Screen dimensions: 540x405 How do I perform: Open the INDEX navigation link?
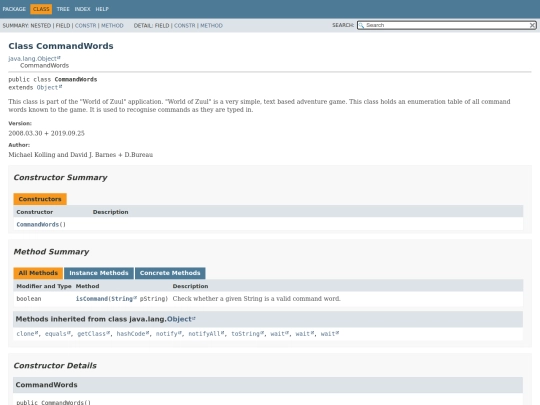pos(83,9)
